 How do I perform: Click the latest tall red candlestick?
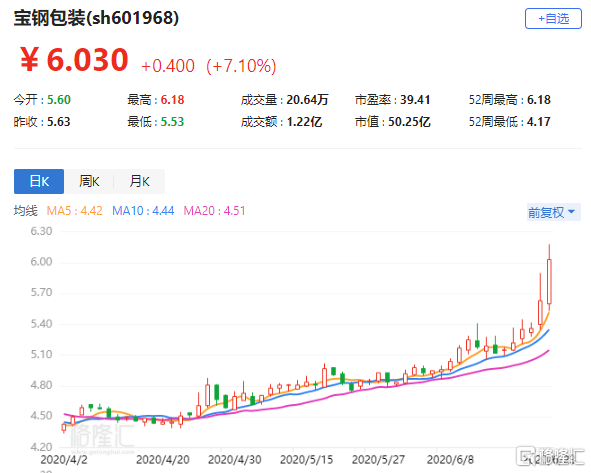click(550, 281)
